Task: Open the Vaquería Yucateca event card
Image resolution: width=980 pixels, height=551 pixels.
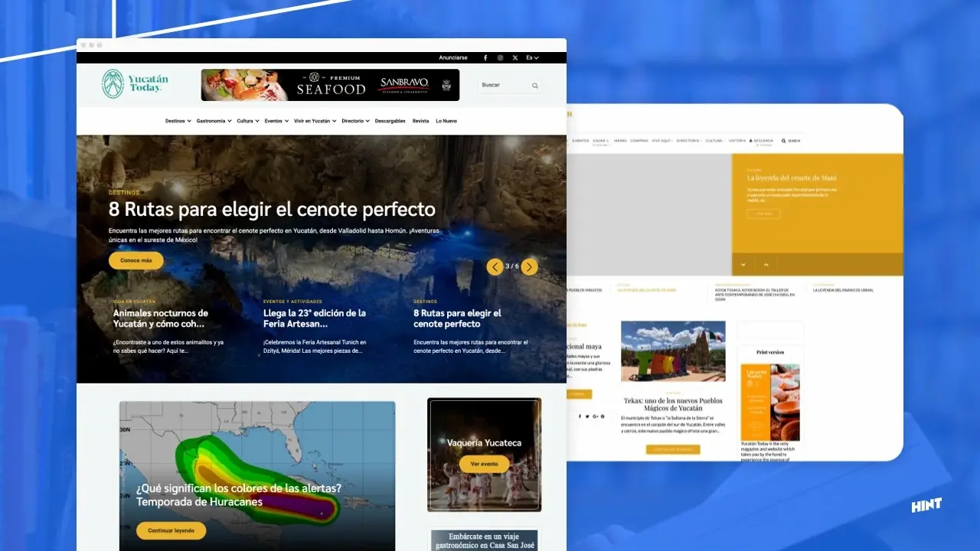Action: 484,455
